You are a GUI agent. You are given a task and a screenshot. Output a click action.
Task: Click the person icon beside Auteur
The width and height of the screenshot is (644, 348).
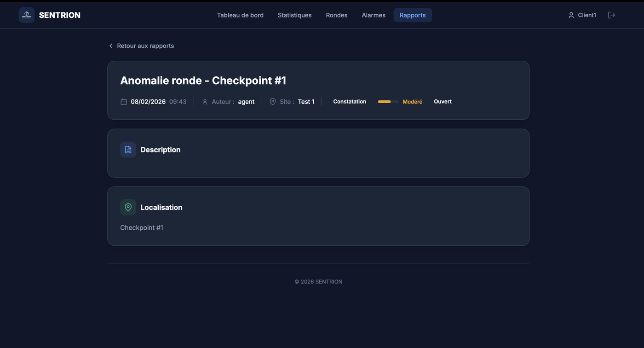[x=205, y=102]
